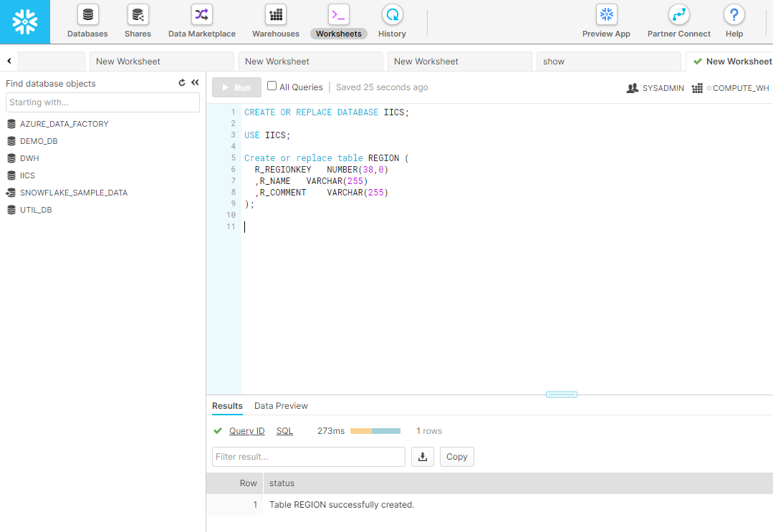Open the Shares section
This screenshot has height=532, width=773.
click(x=137, y=21)
